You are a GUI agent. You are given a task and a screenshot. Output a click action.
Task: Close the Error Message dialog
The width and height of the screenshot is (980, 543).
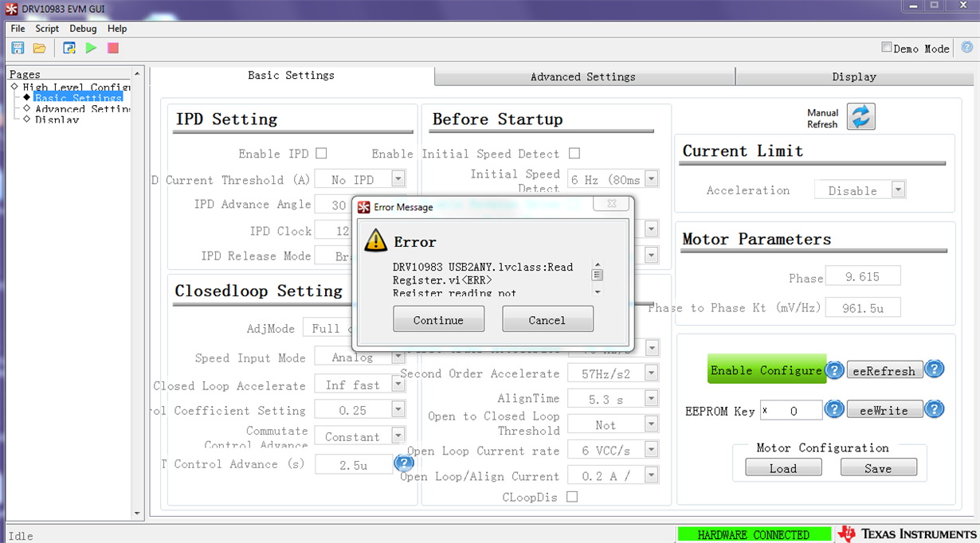[612, 203]
